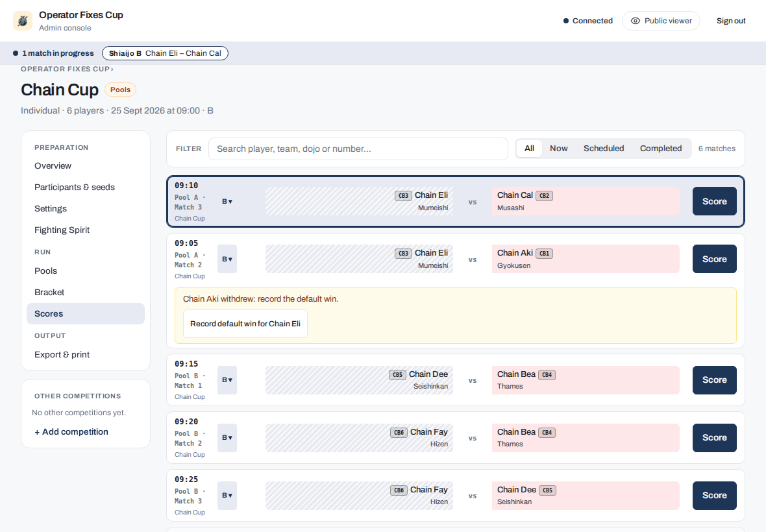Screen dimensions: 766x532
Task: Click the 'Chain Cup' page heading
Action: click(x=60, y=90)
